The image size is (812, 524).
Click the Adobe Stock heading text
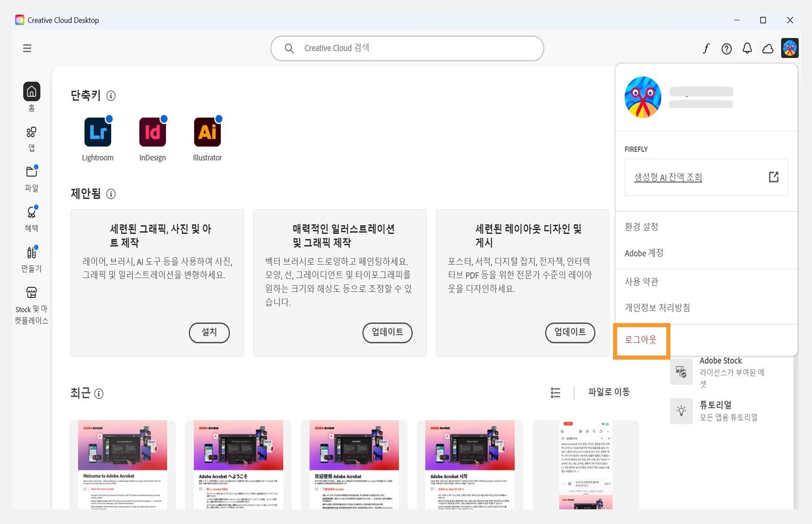[x=721, y=361]
